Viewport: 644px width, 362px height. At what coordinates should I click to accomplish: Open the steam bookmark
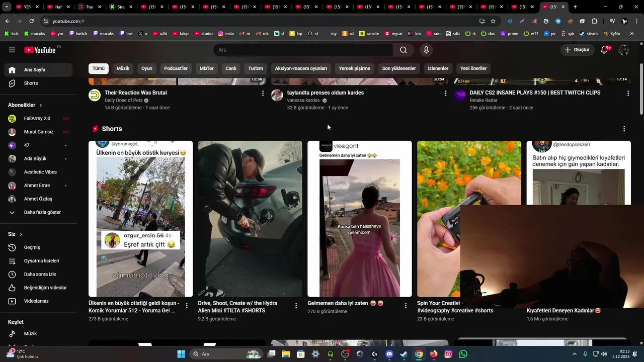point(588,34)
